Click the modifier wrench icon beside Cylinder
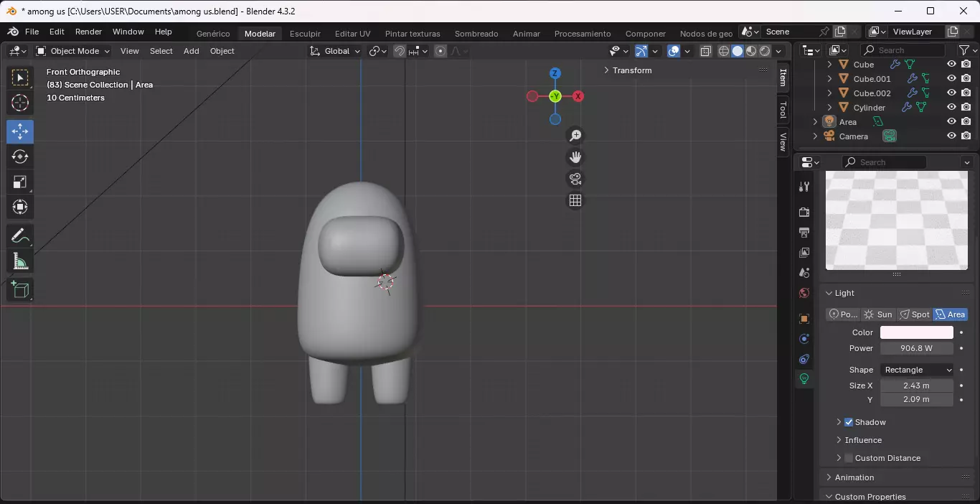Screen dimensions: 980x504 pyautogui.click(x=907, y=108)
